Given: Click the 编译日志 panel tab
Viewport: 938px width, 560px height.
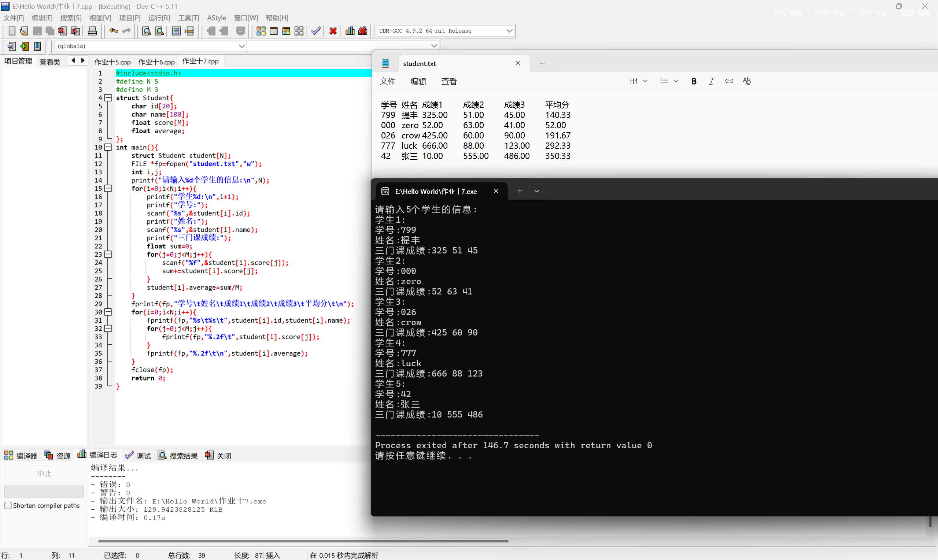Looking at the screenshot, I should (x=97, y=455).
